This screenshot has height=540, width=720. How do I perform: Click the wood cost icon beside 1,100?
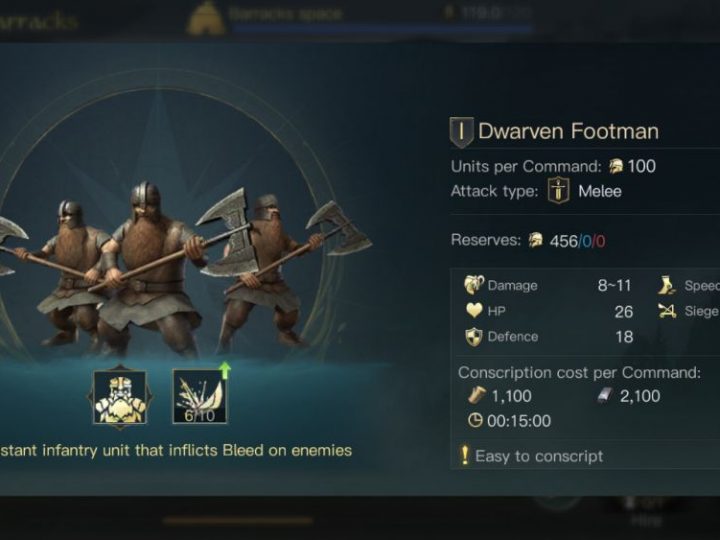click(x=477, y=395)
